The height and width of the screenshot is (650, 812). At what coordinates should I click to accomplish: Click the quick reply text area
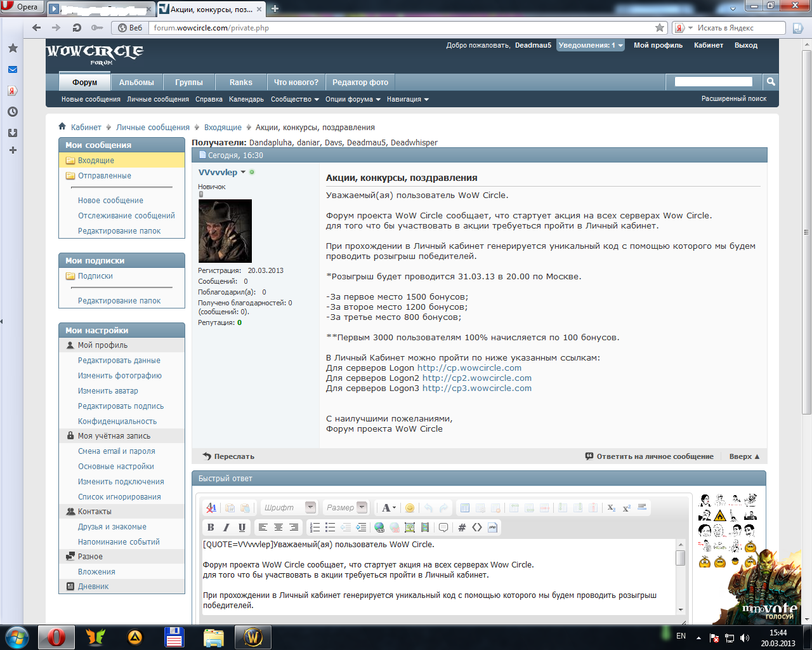point(438,576)
